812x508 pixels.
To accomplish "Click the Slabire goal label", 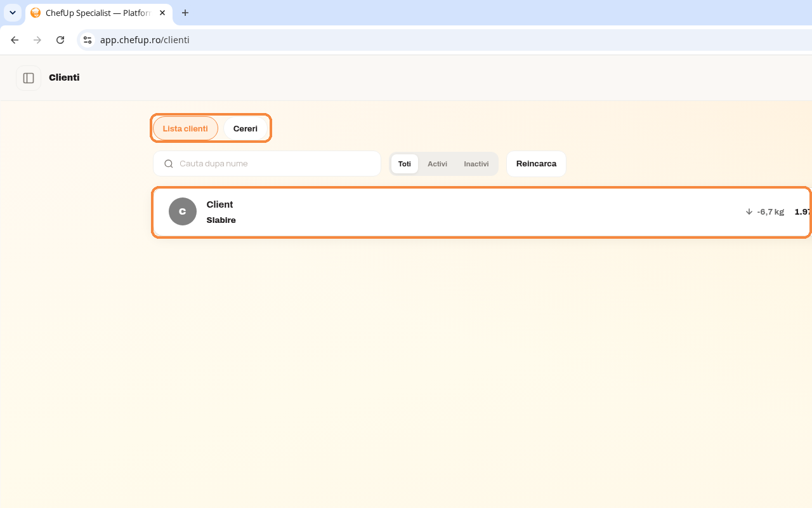I will pos(221,220).
